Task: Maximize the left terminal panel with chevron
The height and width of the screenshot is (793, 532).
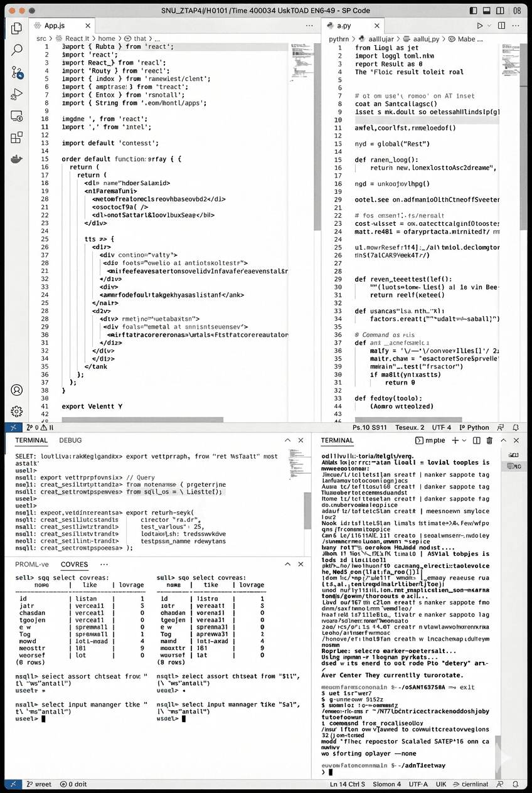Action: pyautogui.click(x=287, y=441)
